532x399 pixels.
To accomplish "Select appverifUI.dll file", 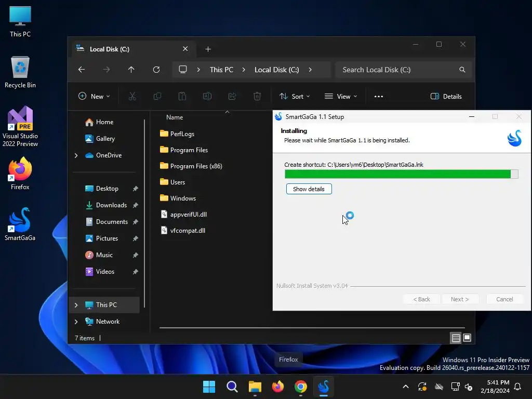I will point(183,215).
